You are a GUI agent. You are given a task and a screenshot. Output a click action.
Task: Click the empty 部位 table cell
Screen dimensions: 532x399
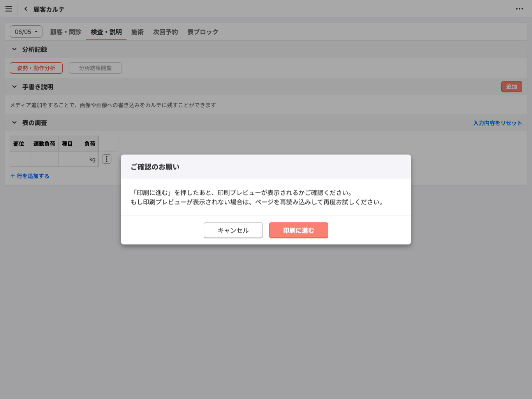click(x=20, y=159)
